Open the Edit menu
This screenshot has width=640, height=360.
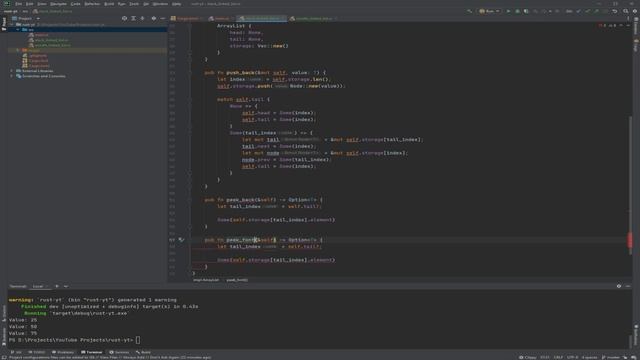(29, 4)
